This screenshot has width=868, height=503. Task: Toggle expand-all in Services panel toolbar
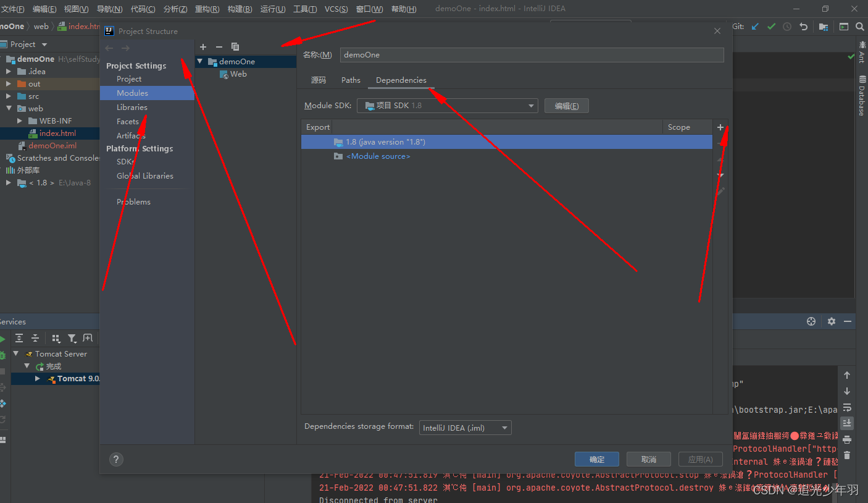point(19,338)
